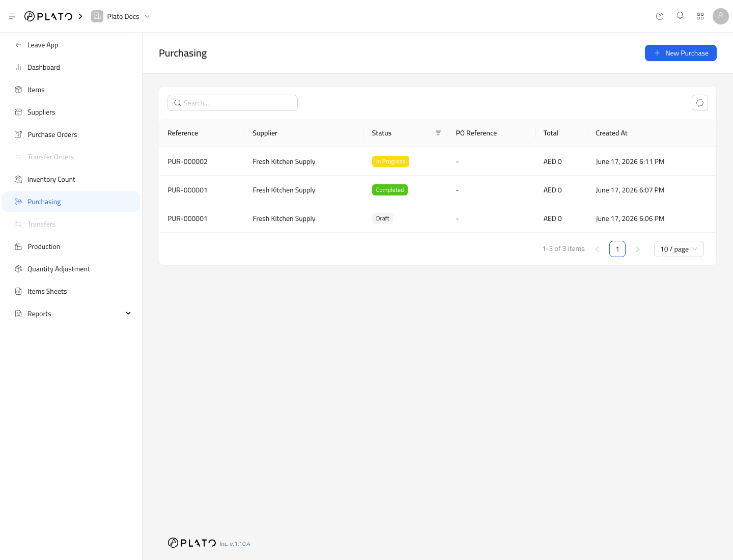Screen dimensions: 733x560
Task: Click the Leave App arrow icon
Action: 18,45
